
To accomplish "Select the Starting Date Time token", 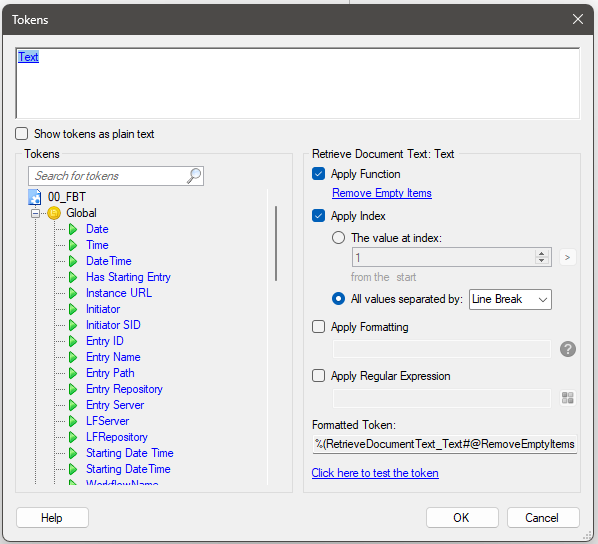I will pyautogui.click(x=130, y=453).
